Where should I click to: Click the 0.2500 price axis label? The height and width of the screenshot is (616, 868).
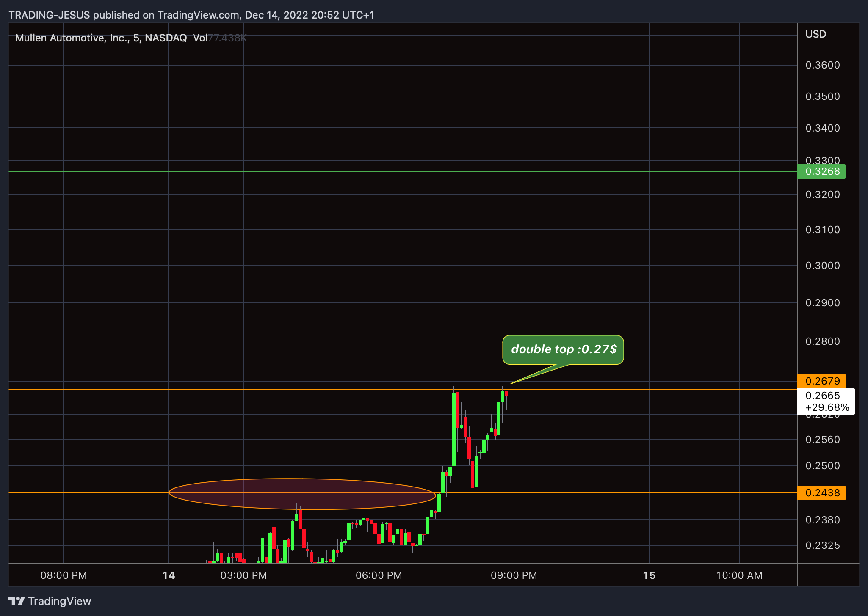pyautogui.click(x=823, y=466)
